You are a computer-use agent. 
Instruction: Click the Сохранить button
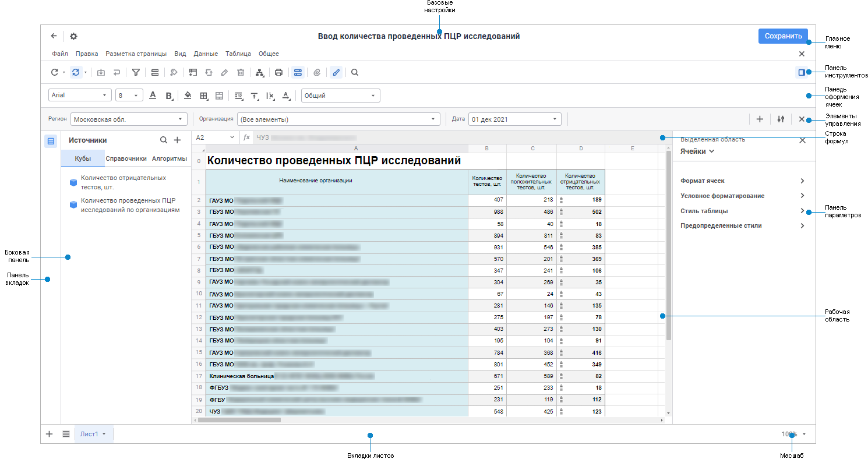tap(784, 36)
